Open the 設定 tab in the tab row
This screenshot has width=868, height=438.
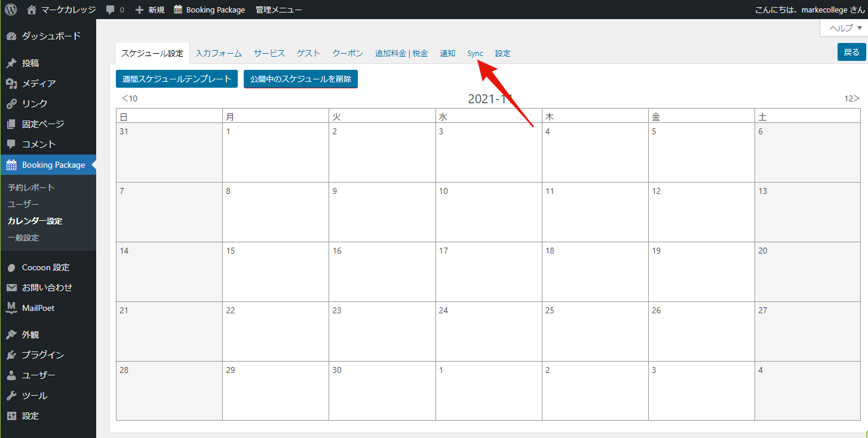point(503,53)
